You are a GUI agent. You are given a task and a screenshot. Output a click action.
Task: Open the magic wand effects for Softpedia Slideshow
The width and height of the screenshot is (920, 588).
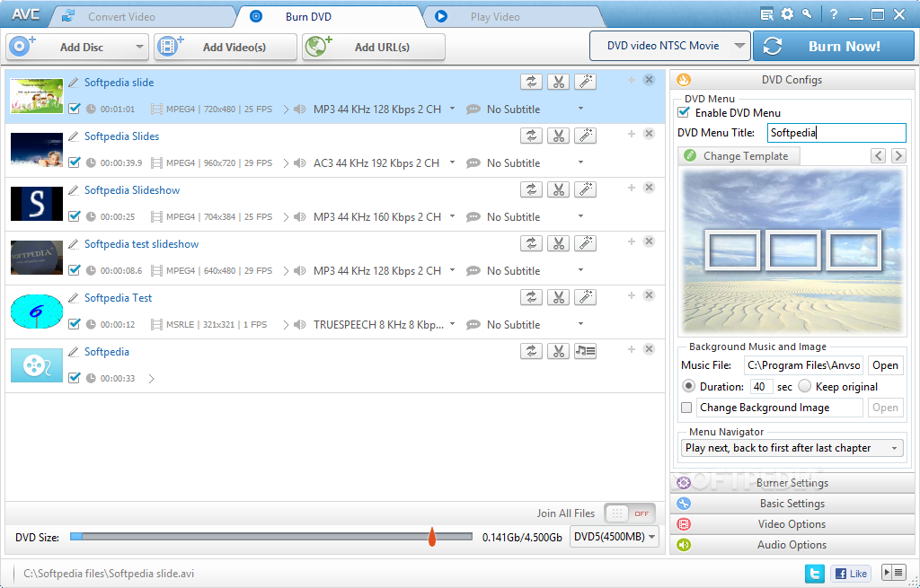coord(585,189)
